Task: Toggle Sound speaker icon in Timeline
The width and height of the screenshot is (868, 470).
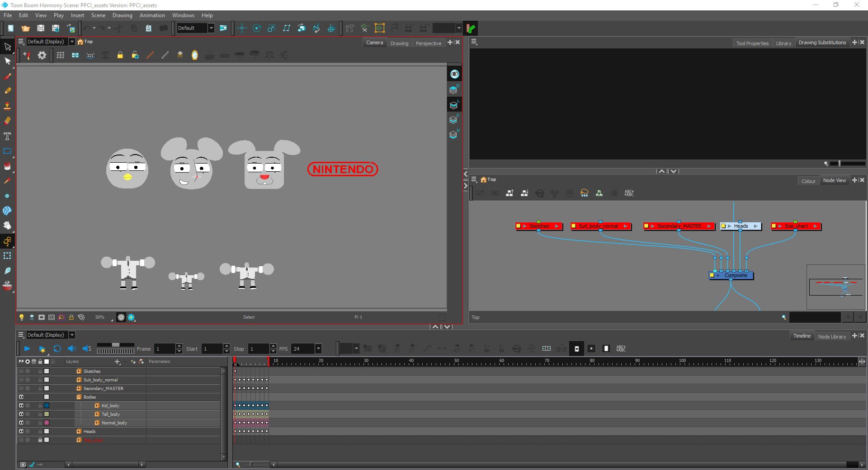Action: click(x=71, y=348)
